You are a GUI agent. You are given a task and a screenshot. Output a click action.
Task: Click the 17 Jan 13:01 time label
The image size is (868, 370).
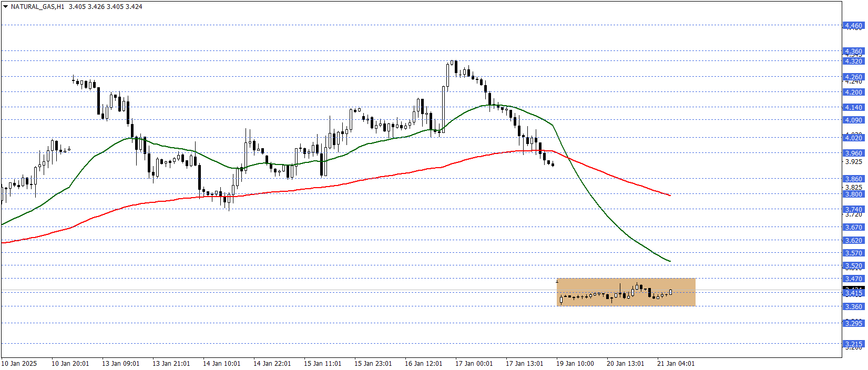point(524,364)
